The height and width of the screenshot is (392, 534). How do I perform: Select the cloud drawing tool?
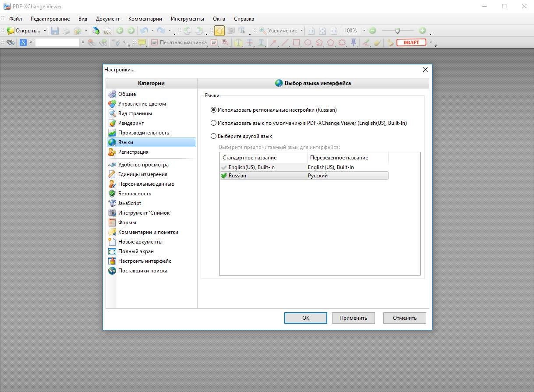coord(342,42)
